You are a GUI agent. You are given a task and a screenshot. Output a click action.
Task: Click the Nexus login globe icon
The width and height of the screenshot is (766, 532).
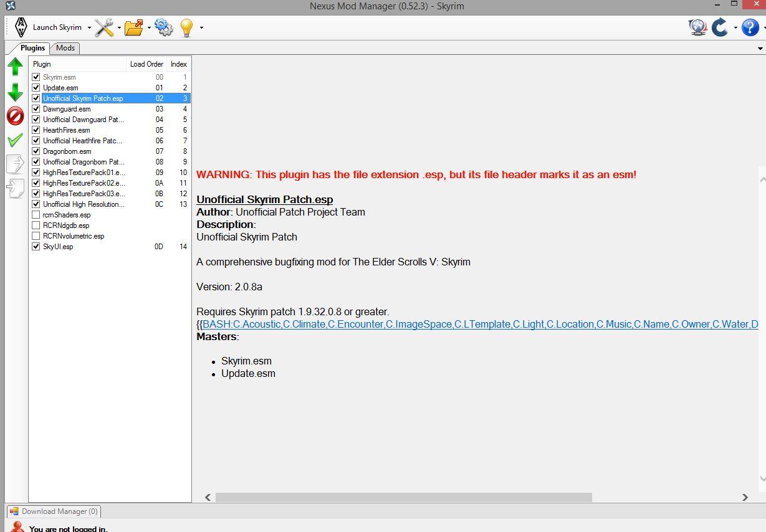coord(697,27)
